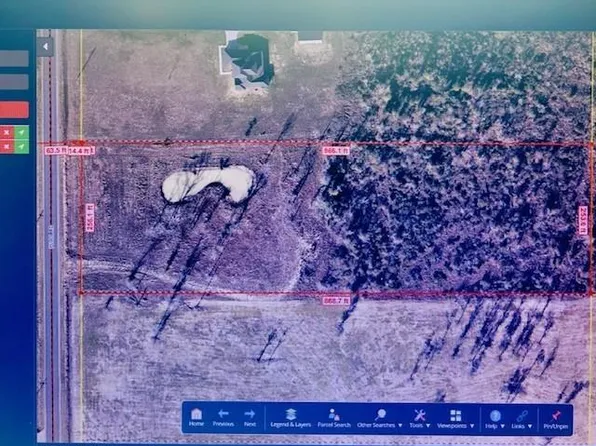Open the Other Searches dropdown
The image size is (596, 446).
(x=379, y=418)
